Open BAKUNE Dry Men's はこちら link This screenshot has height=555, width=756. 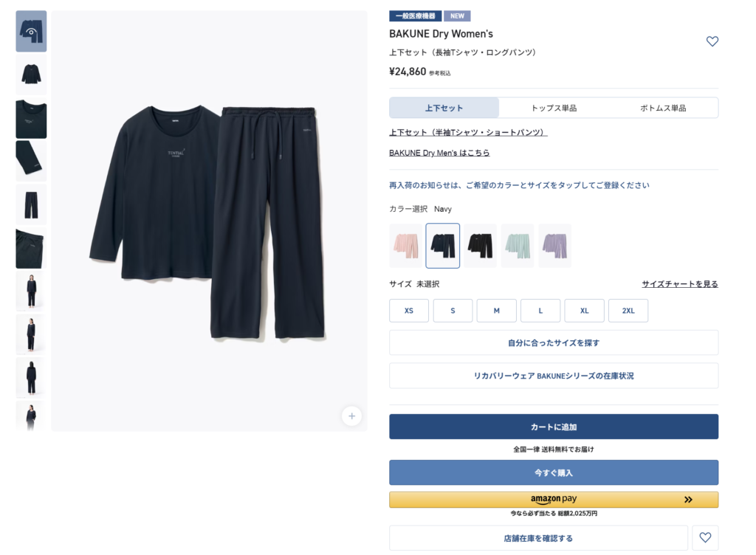(439, 153)
